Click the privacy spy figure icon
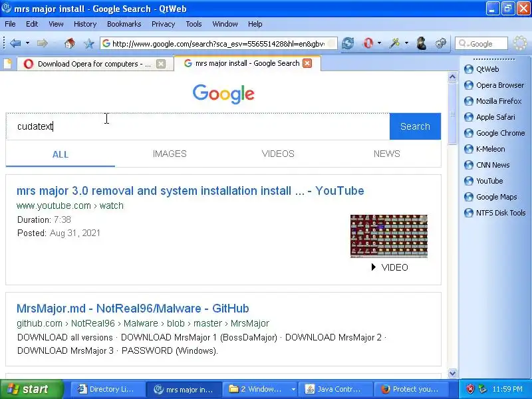 [x=422, y=43]
